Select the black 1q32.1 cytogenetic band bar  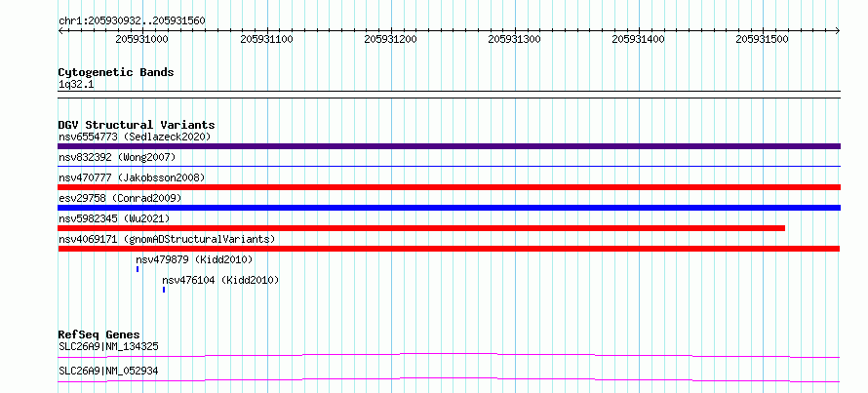pyautogui.click(x=449, y=94)
